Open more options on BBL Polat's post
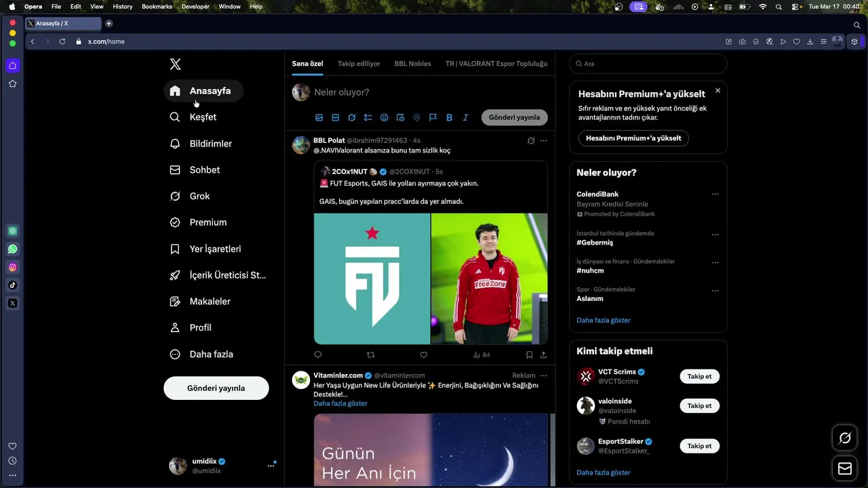 [543, 141]
